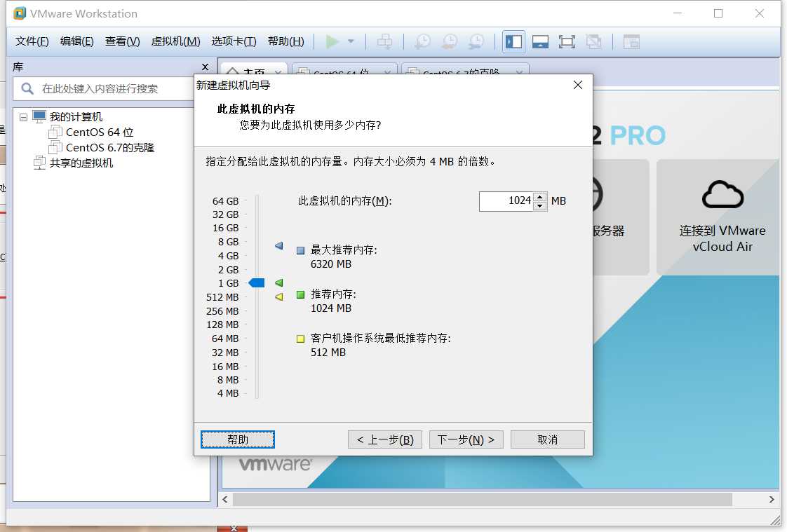Viewport: 787px width, 532px height.
Task: Open the 虚拟机(M) menu
Action: point(175,41)
